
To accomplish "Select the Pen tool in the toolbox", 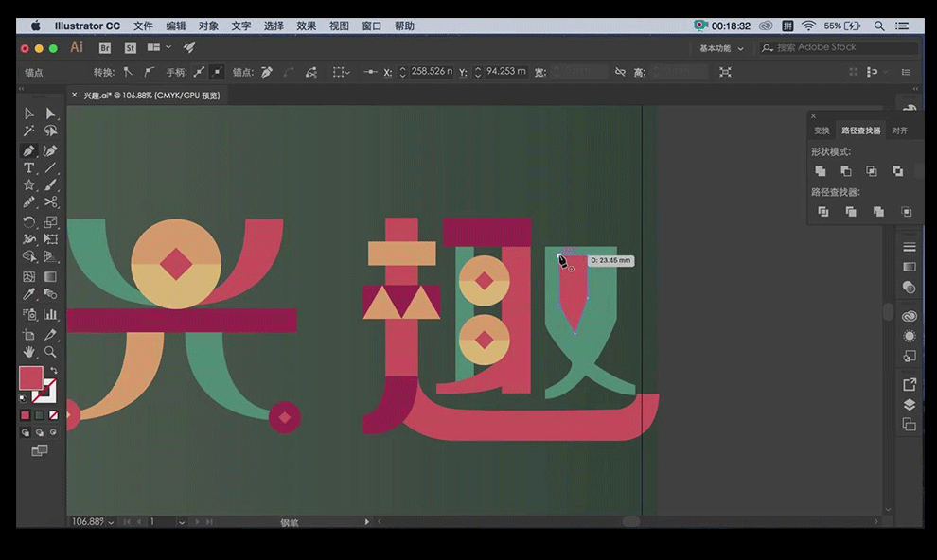I will tap(29, 150).
